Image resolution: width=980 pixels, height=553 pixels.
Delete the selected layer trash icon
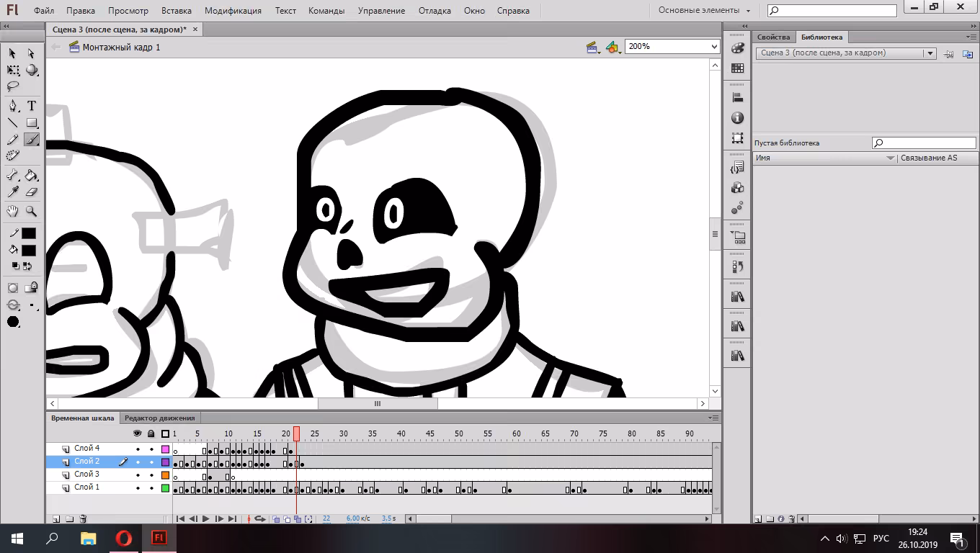83,518
